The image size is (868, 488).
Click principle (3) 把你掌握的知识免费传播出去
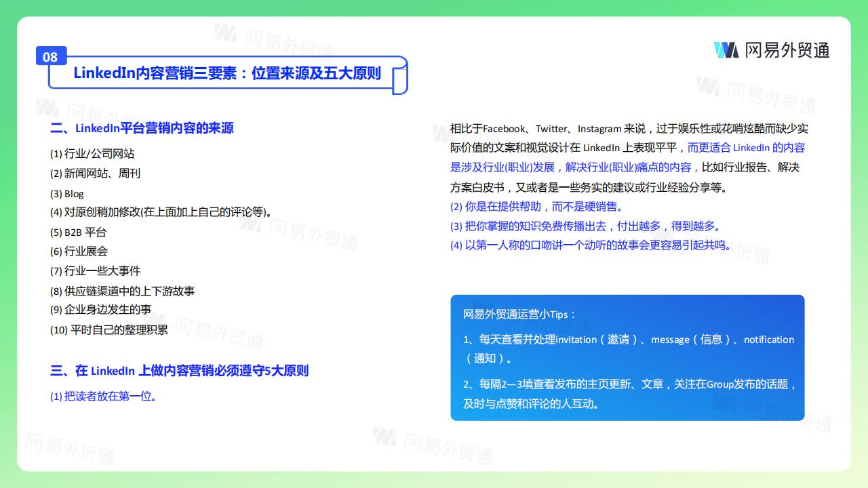pyautogui.click(x=587, y=226)
